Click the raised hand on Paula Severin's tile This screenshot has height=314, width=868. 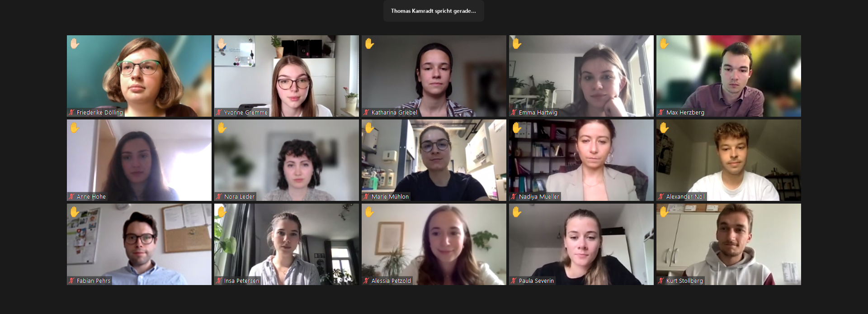(517, 212)
